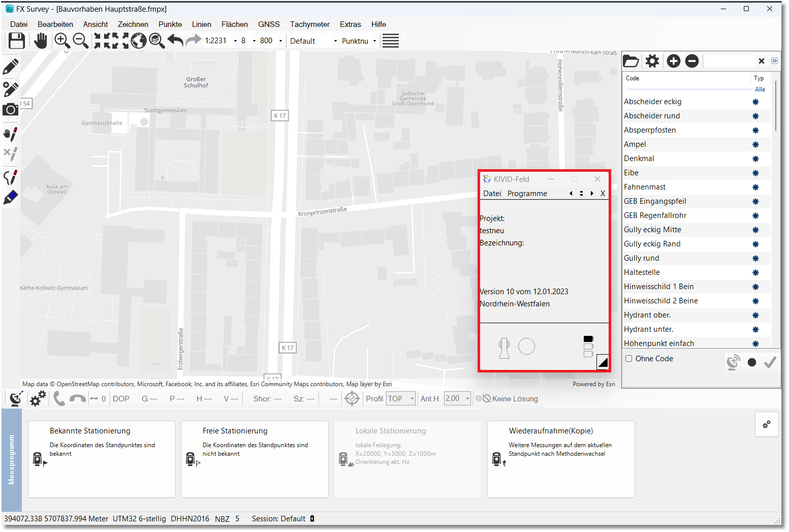789x532 pixels.
Task: Click the open folder icon in code panel
Action: point(631,61)
